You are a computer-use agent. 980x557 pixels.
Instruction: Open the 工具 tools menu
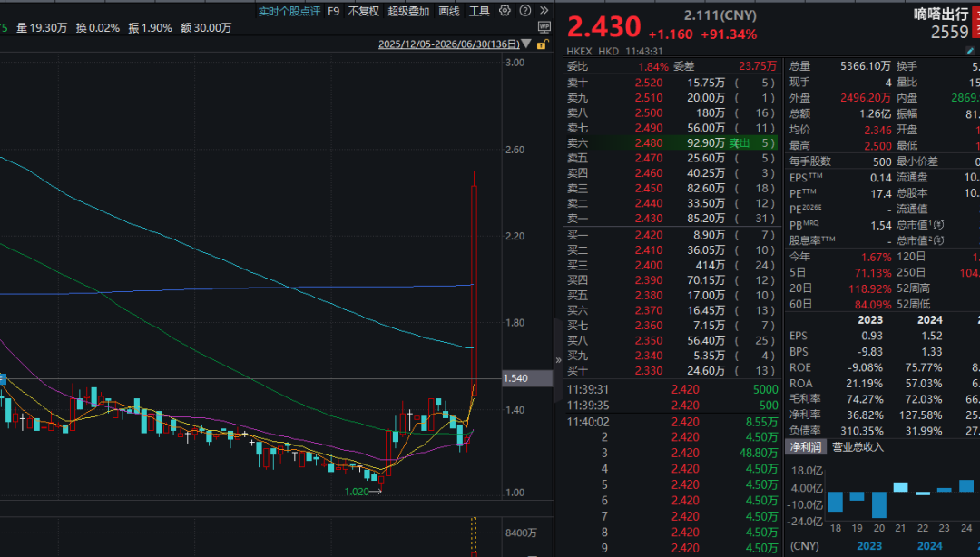[x=479, y=11]
